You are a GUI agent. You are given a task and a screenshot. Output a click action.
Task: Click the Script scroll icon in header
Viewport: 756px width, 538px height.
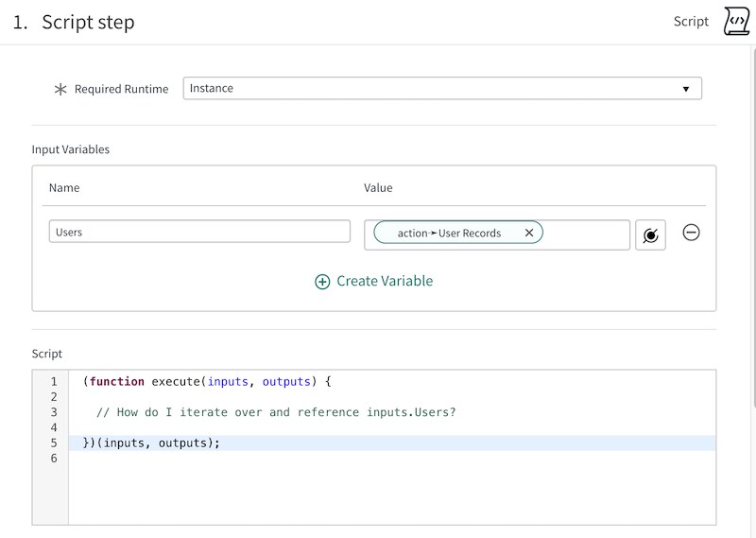pos(737,21)
